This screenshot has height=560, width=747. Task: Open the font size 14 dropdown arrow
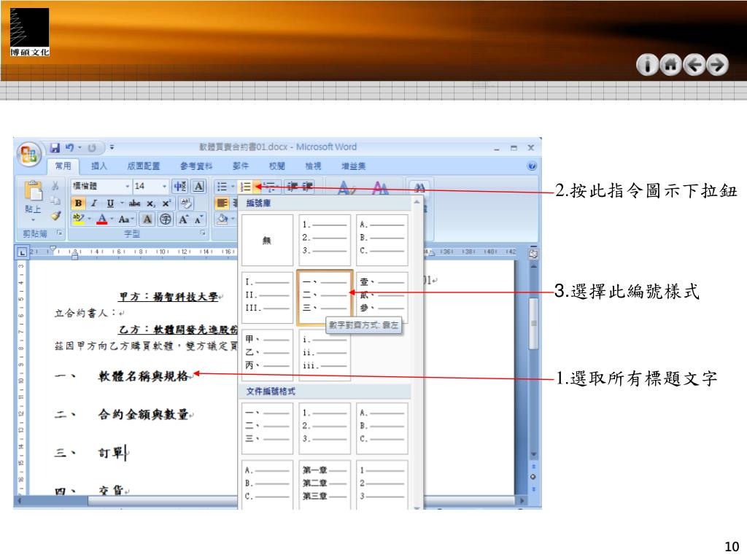tap(164, 186)
